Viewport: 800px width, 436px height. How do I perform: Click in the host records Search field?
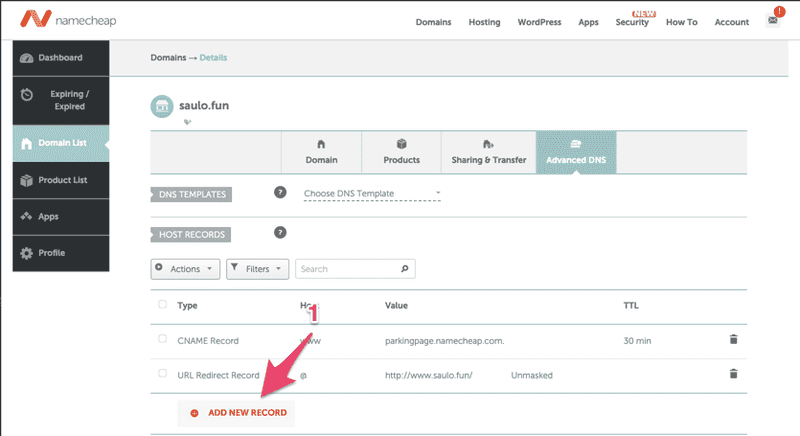pyautogui.click(x=355, y=269)
